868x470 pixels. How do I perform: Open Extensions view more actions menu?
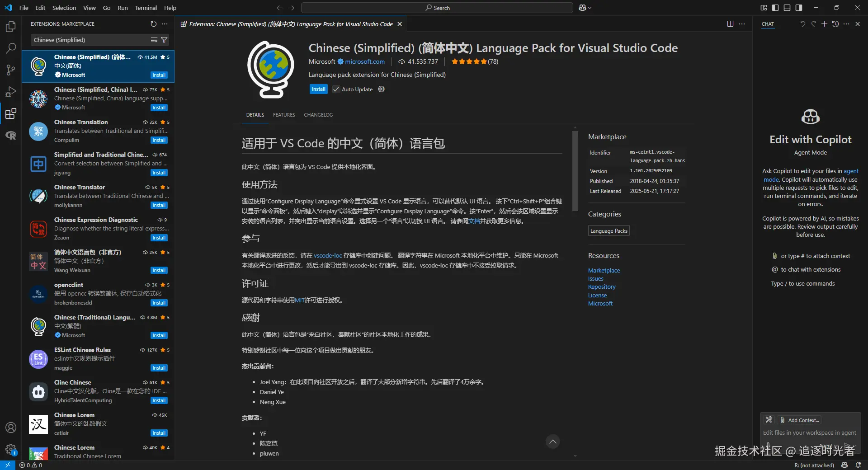165,24
